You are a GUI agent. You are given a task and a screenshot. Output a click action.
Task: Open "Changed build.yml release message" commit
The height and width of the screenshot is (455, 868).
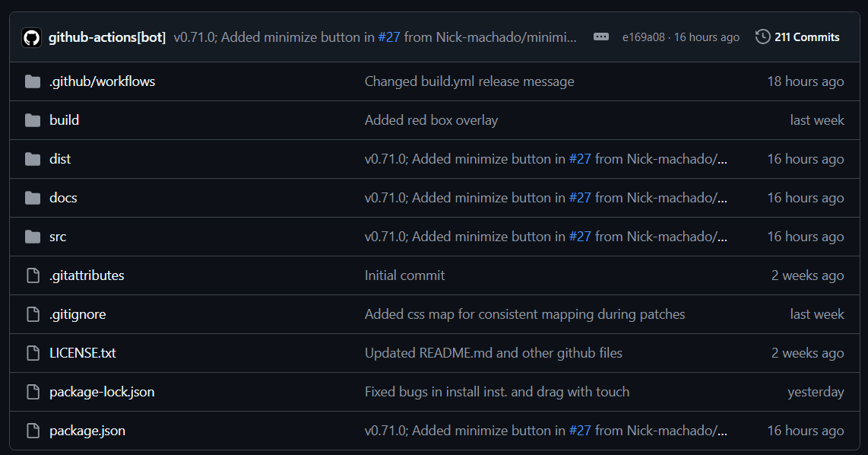pos(470,81)
